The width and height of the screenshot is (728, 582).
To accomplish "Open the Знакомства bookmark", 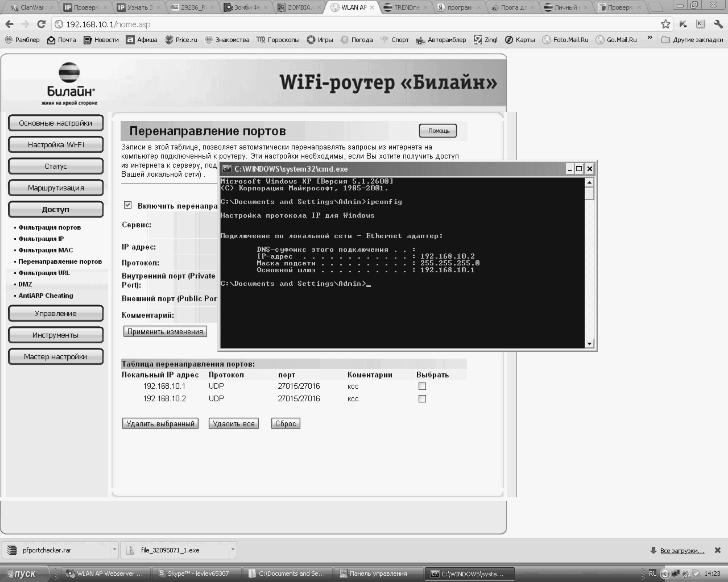I will tap(227, 40).
